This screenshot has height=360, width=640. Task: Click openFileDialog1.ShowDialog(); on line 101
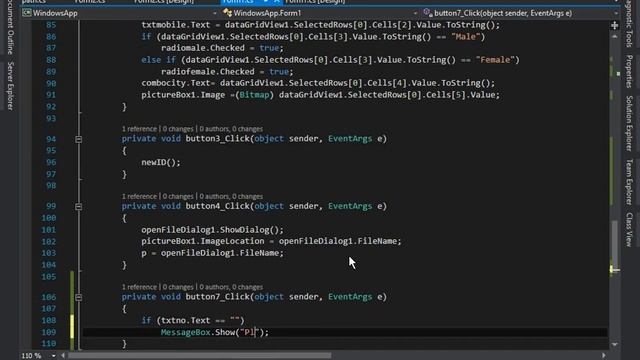[x=212, y=230]
